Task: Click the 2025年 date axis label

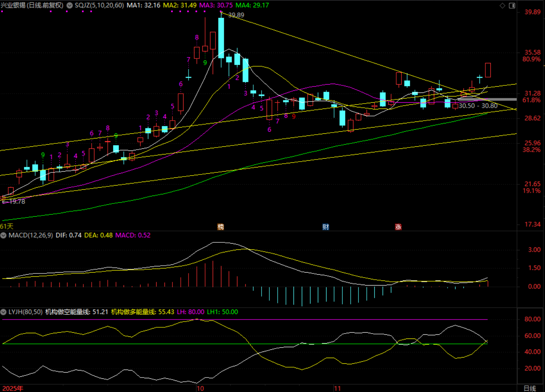Action: point(12,388)
